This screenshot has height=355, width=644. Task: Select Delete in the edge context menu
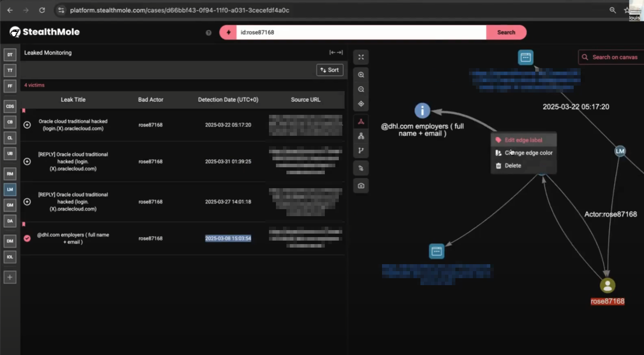513,165
